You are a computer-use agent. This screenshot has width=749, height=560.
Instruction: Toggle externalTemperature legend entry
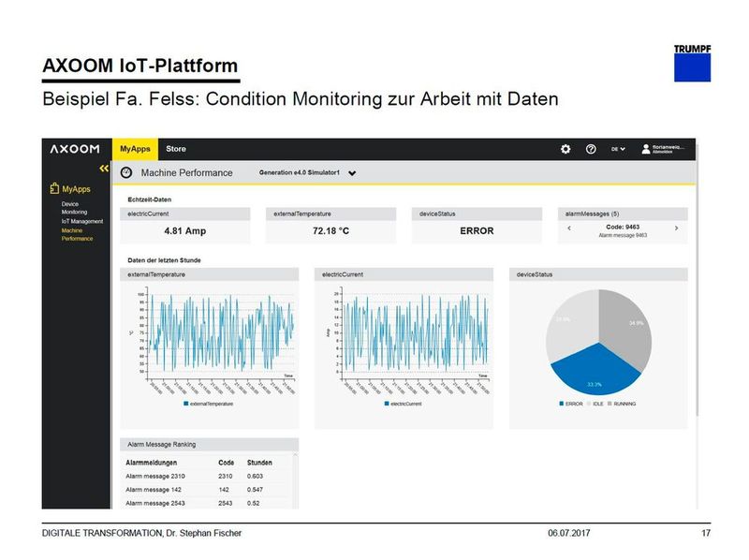[208, 404]
